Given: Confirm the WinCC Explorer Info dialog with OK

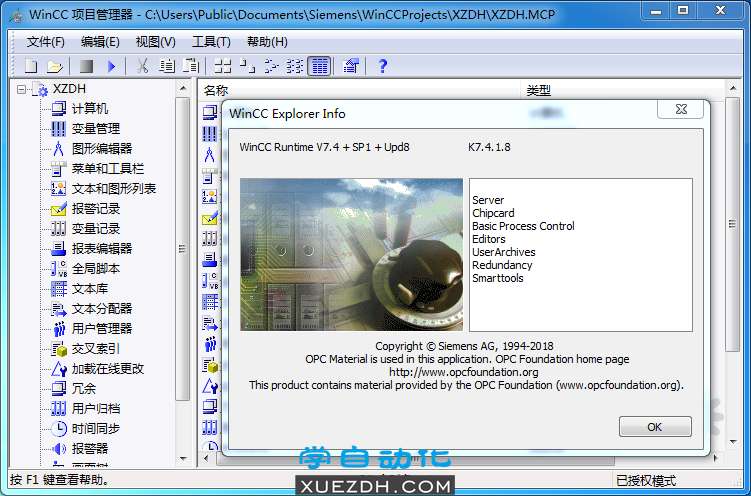Looking at the screenshot, I should click(655, 427).
